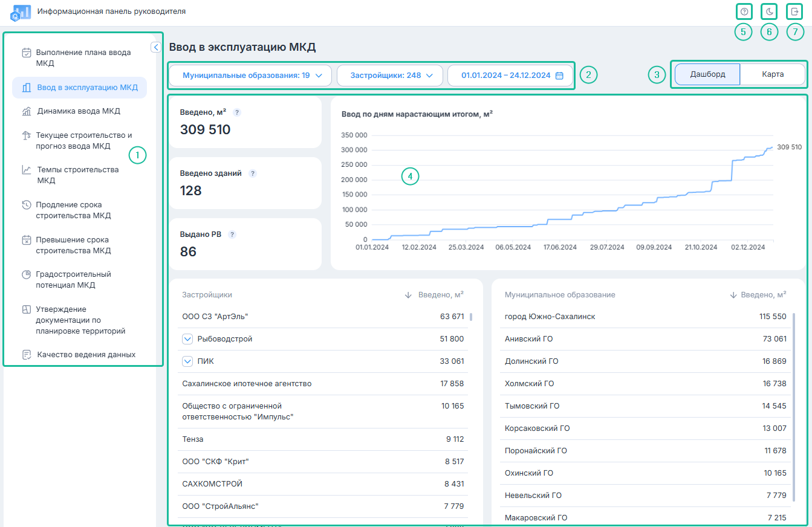The image size is (812, 527).
Task: Select row Корсаковский ГО
Action: click(646, 428)
